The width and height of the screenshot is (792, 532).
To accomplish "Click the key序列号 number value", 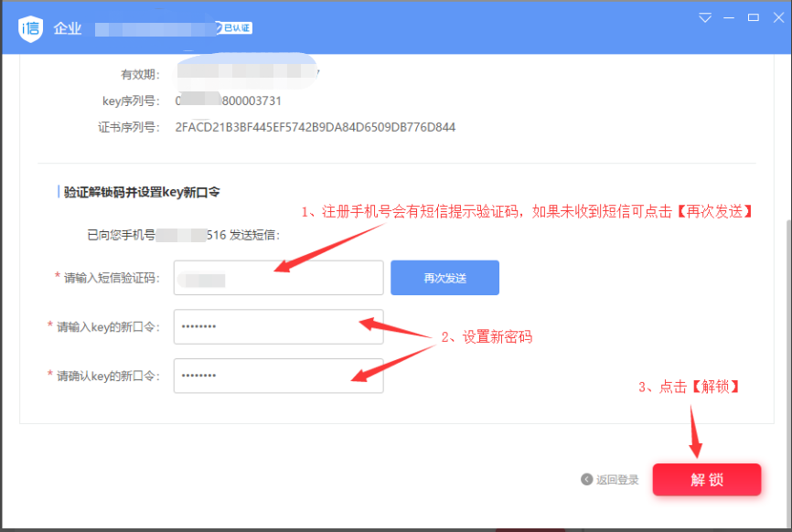I will [234, 101].
